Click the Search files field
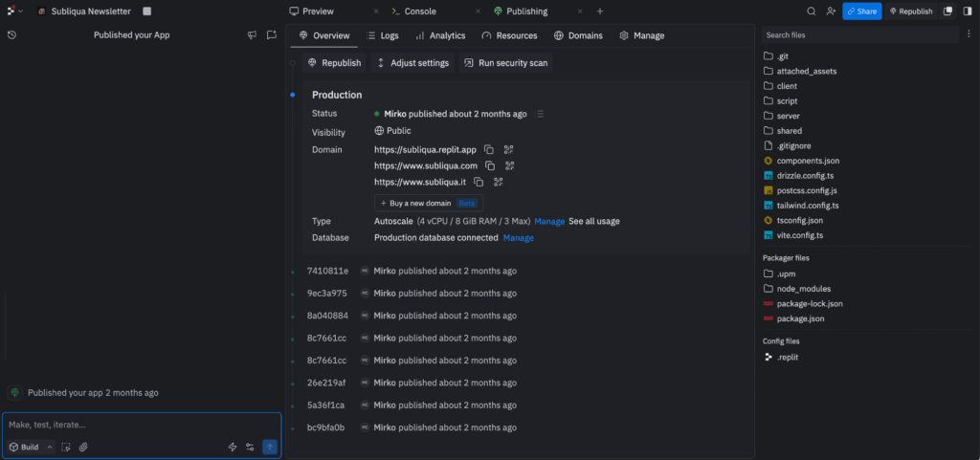The image size is (980, 460). point(860,35)
